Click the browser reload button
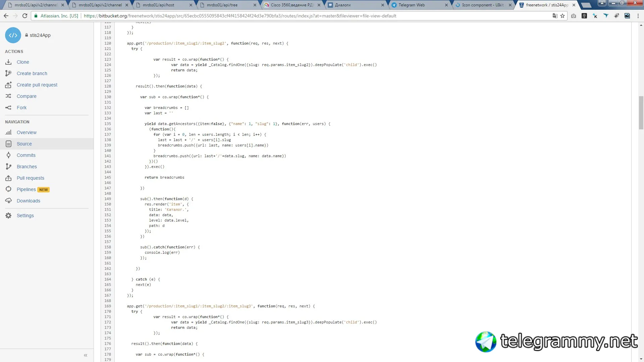Screen dimensions: 644x362 pos(25,16)
